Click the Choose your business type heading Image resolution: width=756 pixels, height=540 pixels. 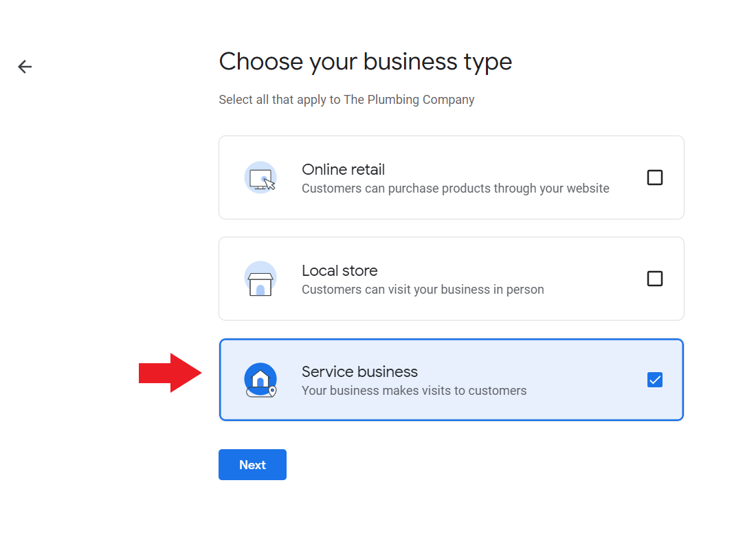click(x=365, y=62)
